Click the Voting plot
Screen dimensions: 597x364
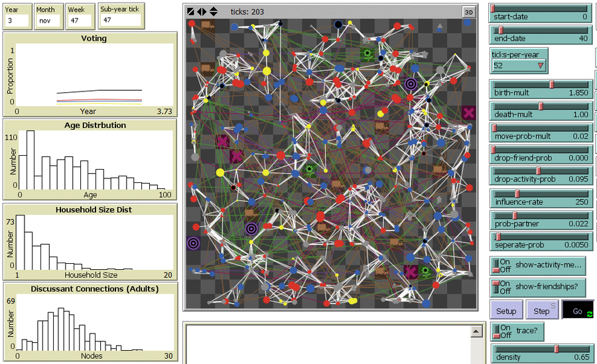(90, 75)
